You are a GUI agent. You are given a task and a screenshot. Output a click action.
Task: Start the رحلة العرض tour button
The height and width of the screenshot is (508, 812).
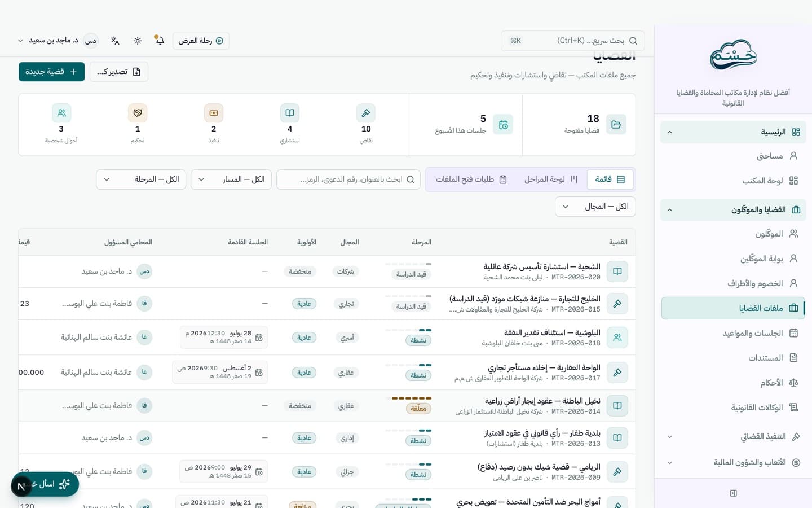point(201,41)
